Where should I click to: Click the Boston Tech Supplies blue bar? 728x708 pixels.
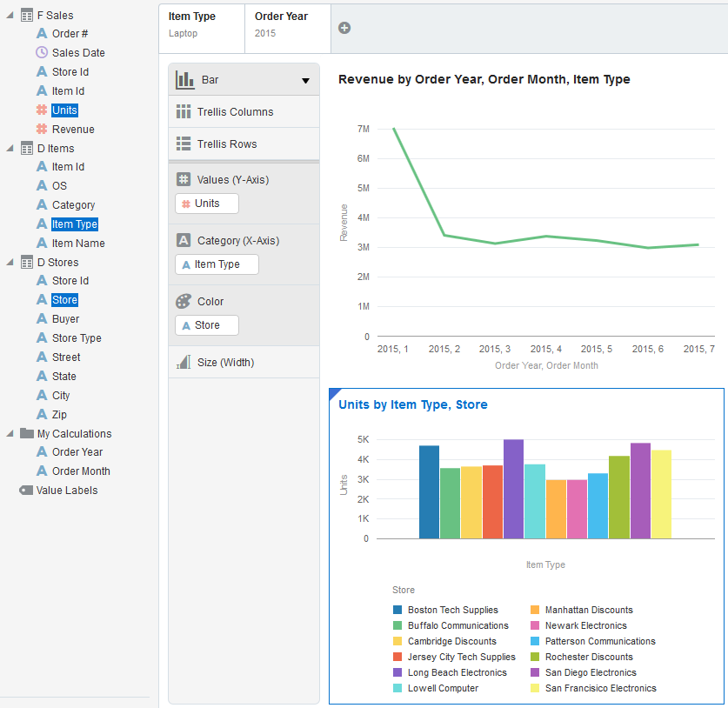(429, 492)
